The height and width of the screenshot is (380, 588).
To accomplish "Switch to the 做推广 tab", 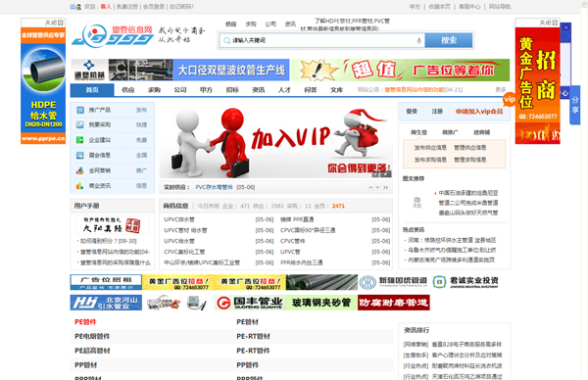I will point(450,132).
